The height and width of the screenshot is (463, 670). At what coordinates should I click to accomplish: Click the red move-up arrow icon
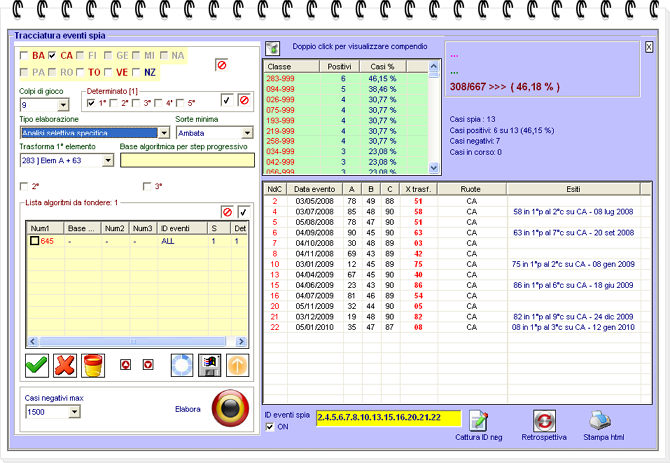click(125, 365)
